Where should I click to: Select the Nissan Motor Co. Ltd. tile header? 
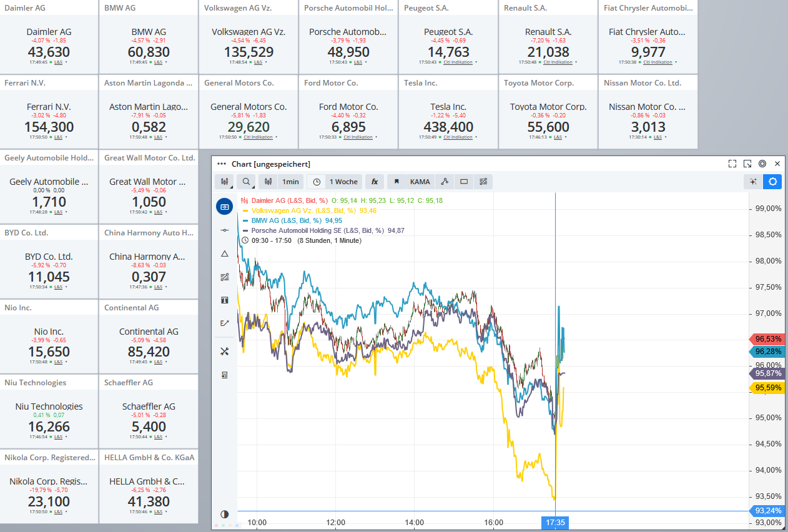pos(648,82)
